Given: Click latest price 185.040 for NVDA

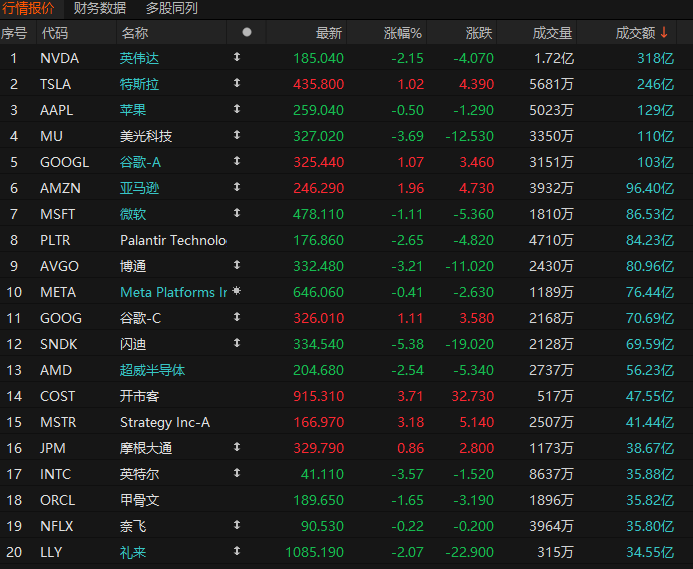Looking at the screenshot, I should pyautogui.click(x=318, y=58).
